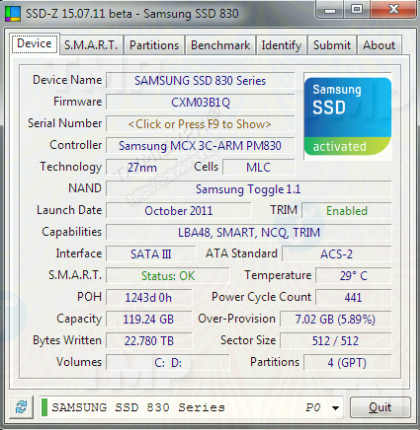Image resolution: width=420 pixels, height=430 pixels.
Task: Click the firmware value CXM03B1Q
Action: [200, 102]
